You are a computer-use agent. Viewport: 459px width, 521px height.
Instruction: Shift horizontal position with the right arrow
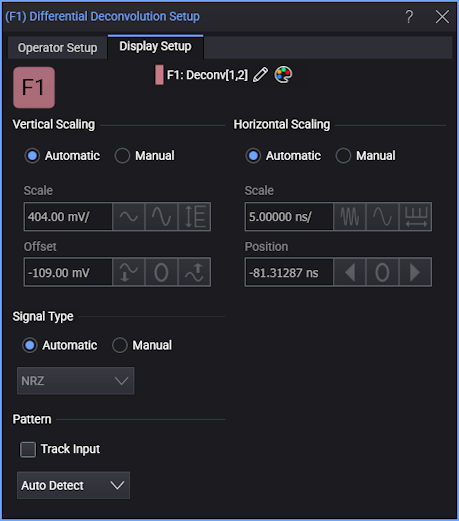tap(415, 272)
